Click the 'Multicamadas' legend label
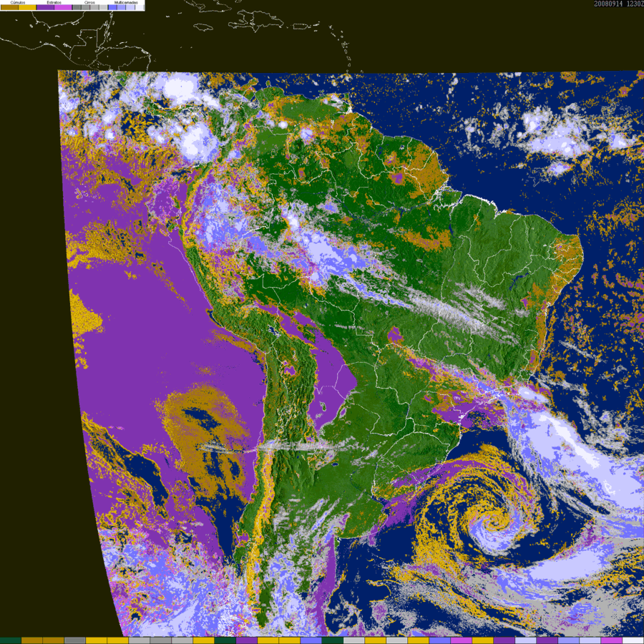Viewport: 644px width, 644px height. coord(126,2)
